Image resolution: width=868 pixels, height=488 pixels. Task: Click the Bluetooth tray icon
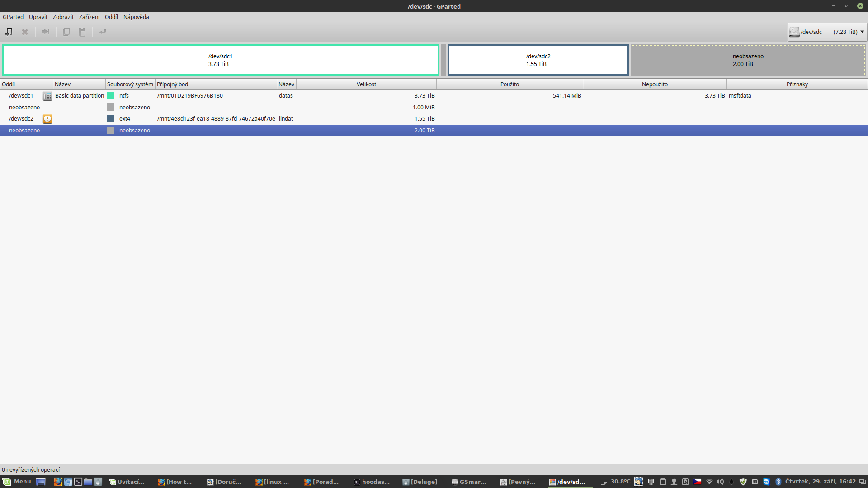pyautogui.click(x=778, y=482)
